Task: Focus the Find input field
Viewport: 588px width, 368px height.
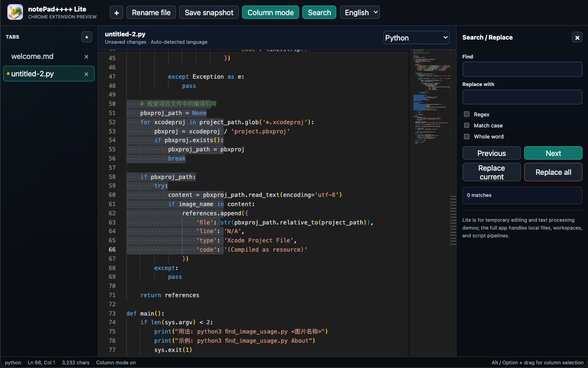Action: pyautogui.click(x=522, y=69)
